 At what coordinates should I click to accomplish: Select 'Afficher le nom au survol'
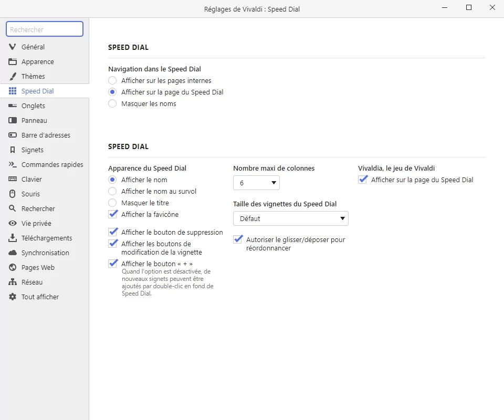click(x=112, y=192)
